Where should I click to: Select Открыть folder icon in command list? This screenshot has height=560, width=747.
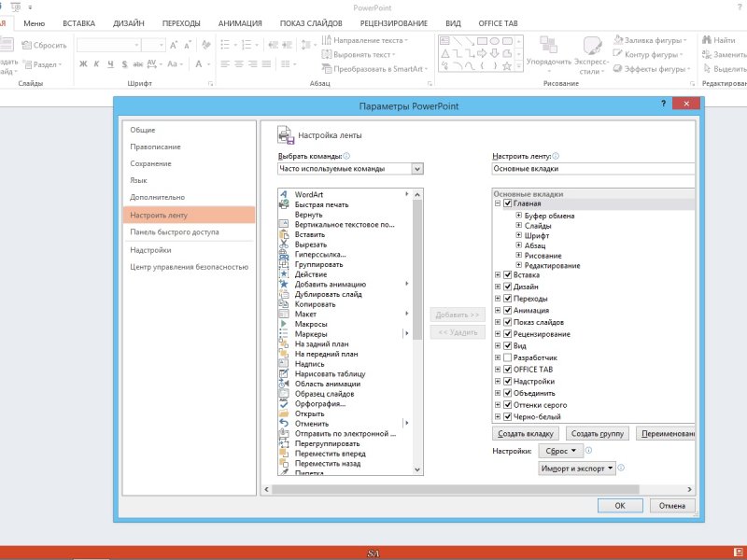point(284,413)
